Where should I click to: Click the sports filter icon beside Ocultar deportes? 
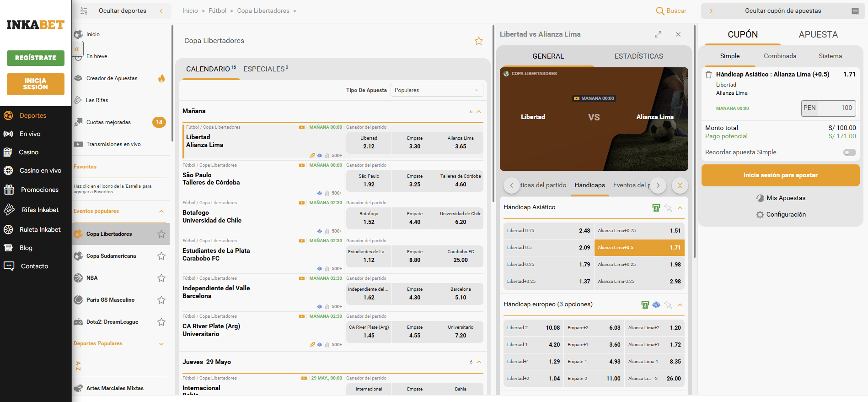[84, 11]
